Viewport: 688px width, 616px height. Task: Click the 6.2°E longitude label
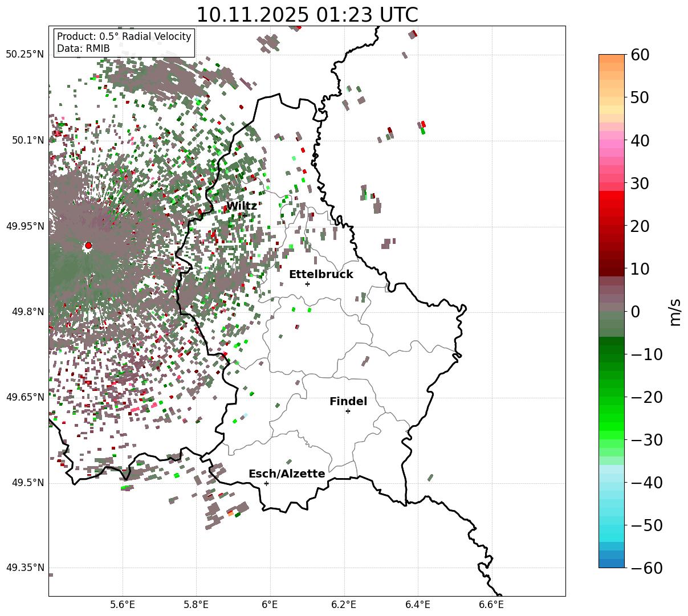pyautogui.click(x=344, y=605)
